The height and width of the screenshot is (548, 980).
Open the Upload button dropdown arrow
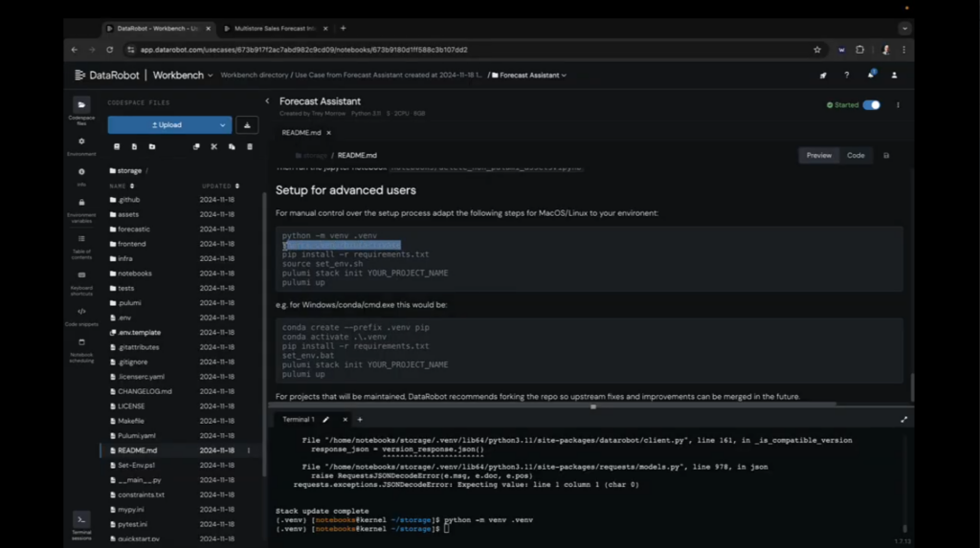(222, 125)
